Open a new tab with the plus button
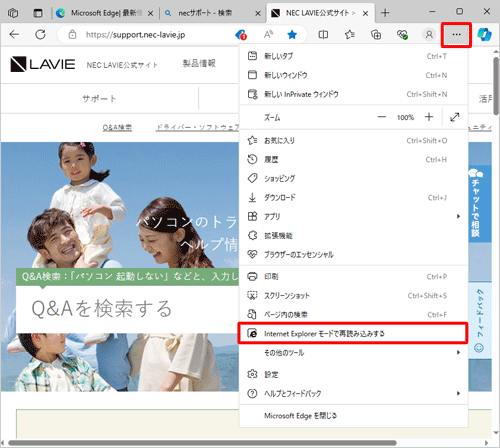The image size is (500, 448). (385, 13)
